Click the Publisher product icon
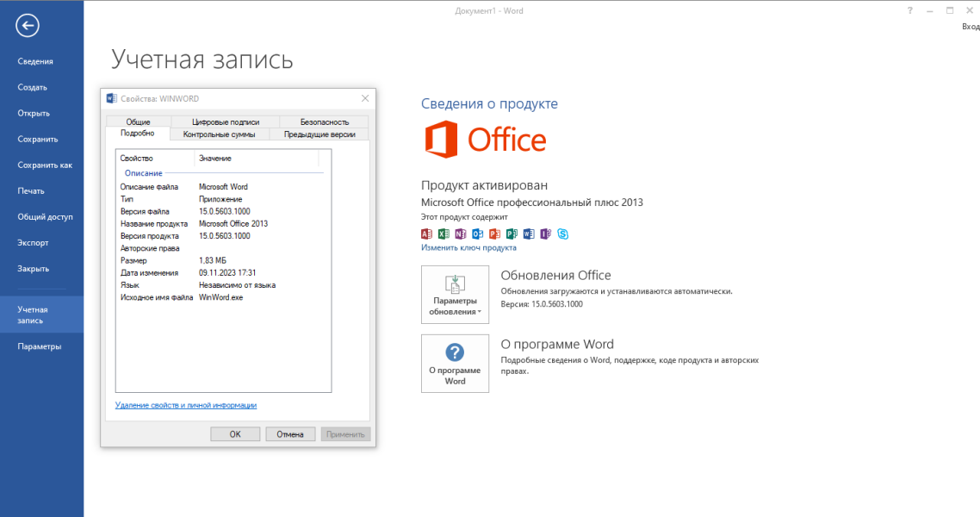 click(x=512, y=234)
